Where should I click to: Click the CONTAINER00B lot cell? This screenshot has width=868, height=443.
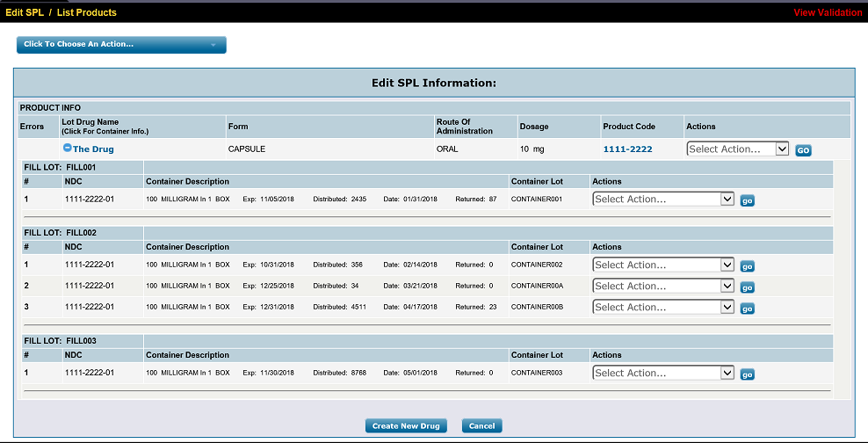click(x=549, y=307)
